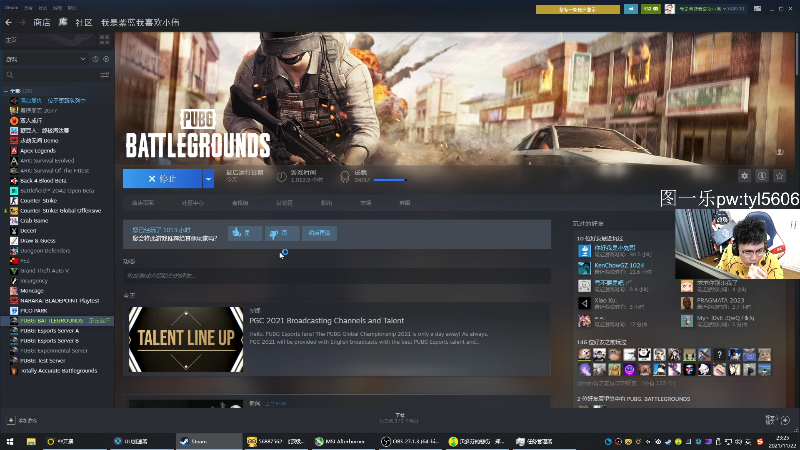Click the later button beside thumbs-down
Image resolution: width=800 pixels, height=450 pixels.
319,233
